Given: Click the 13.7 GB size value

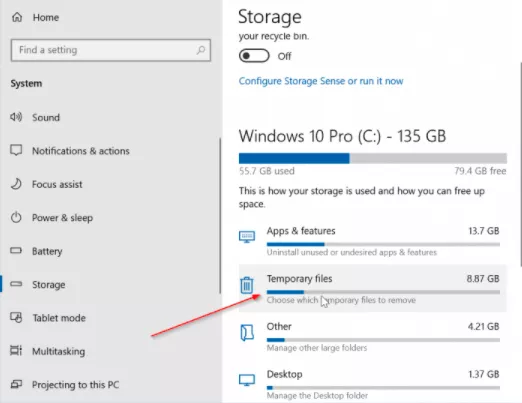Looking at the screenshot, I should pos(483,231).
